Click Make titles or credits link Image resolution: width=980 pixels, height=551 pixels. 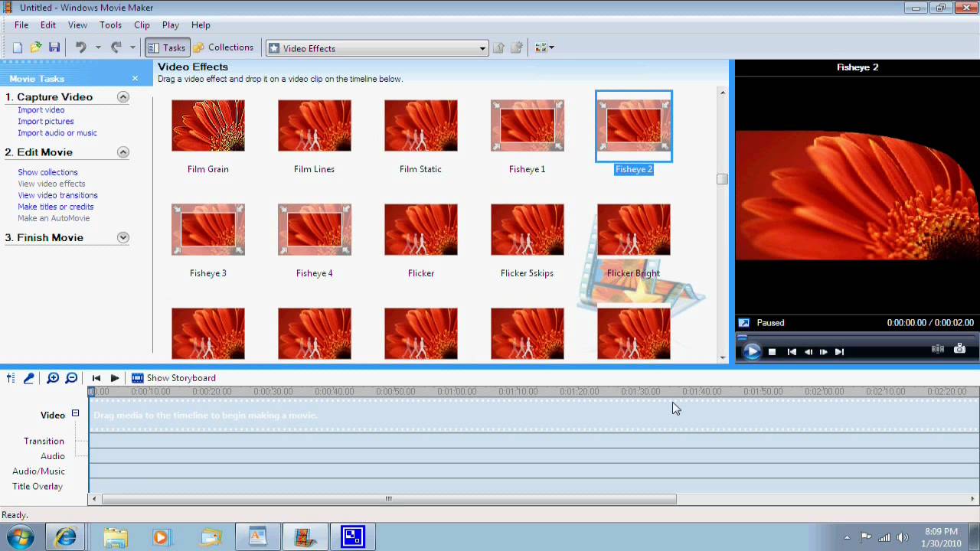point(56,207)
